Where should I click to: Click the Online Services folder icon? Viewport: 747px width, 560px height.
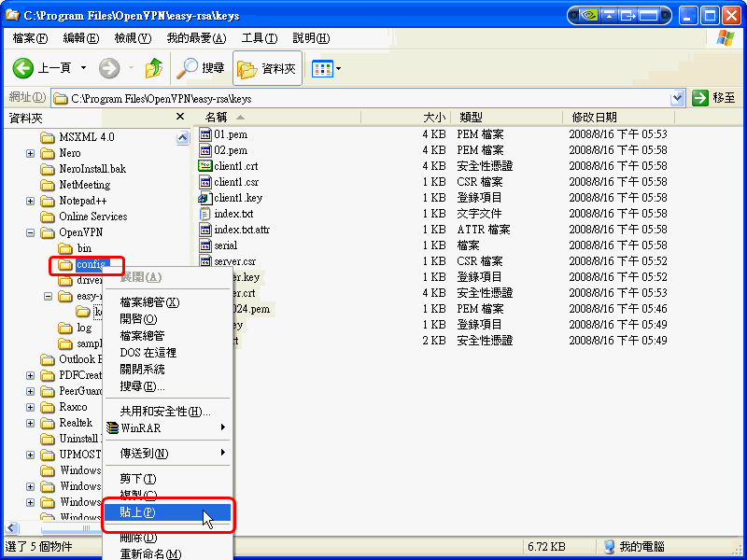[48, 217]
